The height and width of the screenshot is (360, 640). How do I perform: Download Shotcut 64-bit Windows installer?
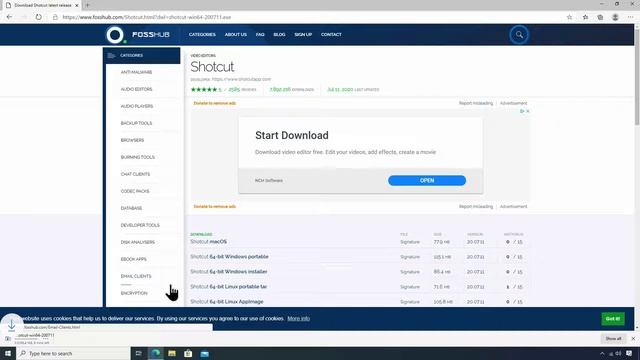[x=229, y=272]
